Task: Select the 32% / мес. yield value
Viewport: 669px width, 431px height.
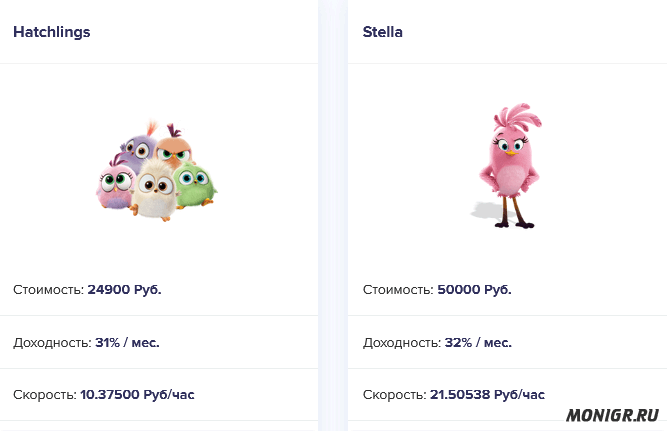Action: (x=478, y=342)
